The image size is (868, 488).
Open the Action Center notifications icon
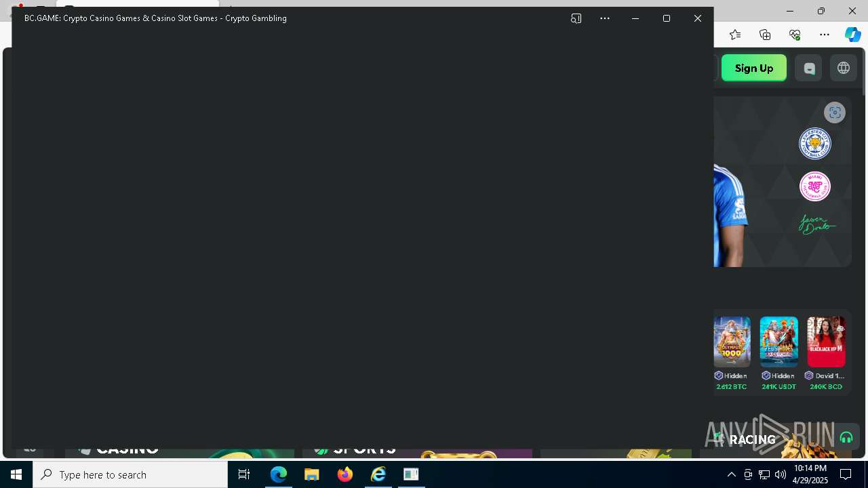[x=846, y=474]
